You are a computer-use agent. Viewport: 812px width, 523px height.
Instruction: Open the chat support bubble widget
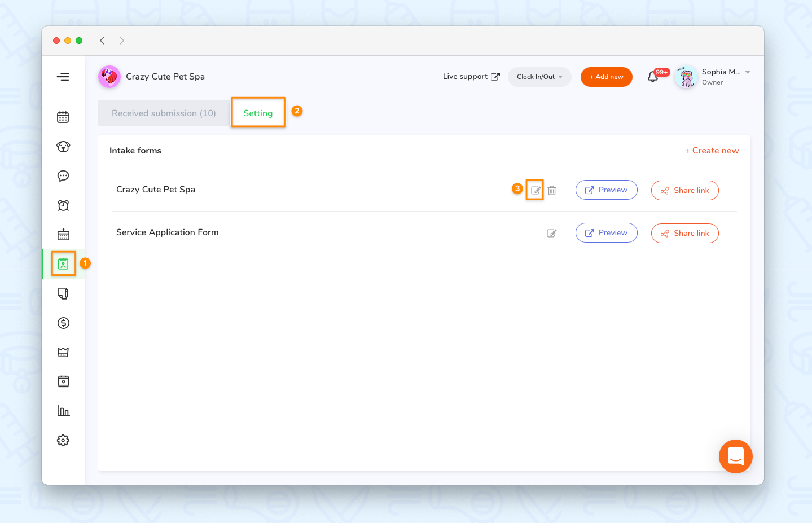[x=736, y=456]
